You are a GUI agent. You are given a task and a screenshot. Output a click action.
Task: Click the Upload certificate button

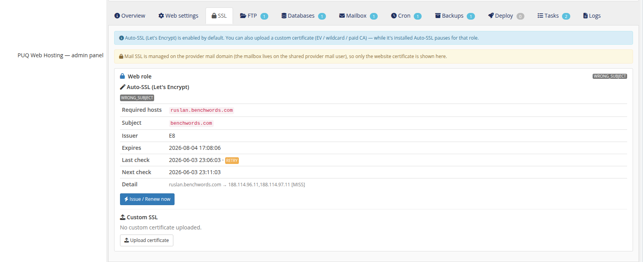[x=146, y=240]
